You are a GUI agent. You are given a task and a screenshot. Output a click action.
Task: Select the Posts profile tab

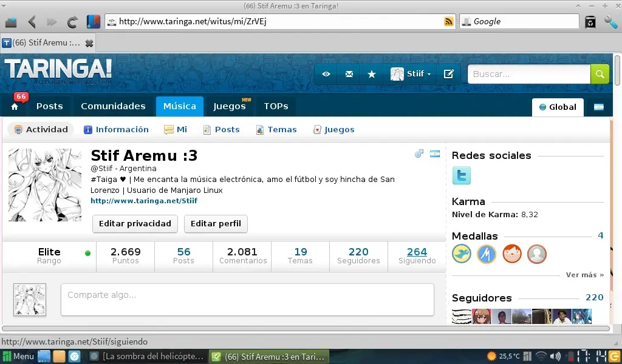point(221,129)
